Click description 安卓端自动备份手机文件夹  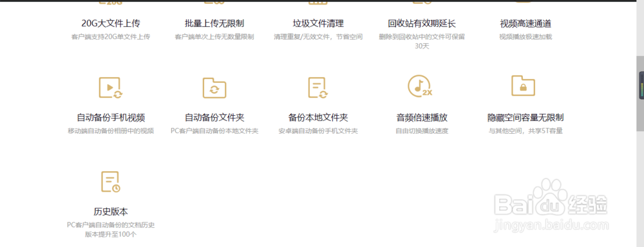point(318,131)
